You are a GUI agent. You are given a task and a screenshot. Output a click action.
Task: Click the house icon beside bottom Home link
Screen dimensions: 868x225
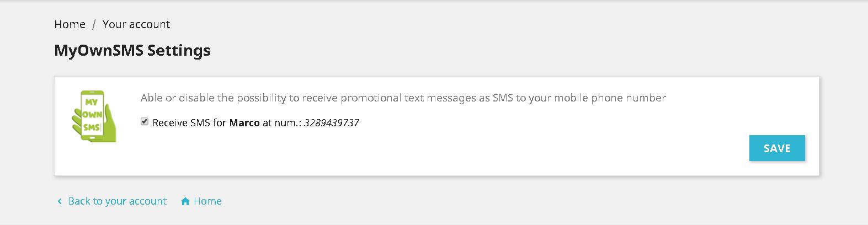(185, 201)
